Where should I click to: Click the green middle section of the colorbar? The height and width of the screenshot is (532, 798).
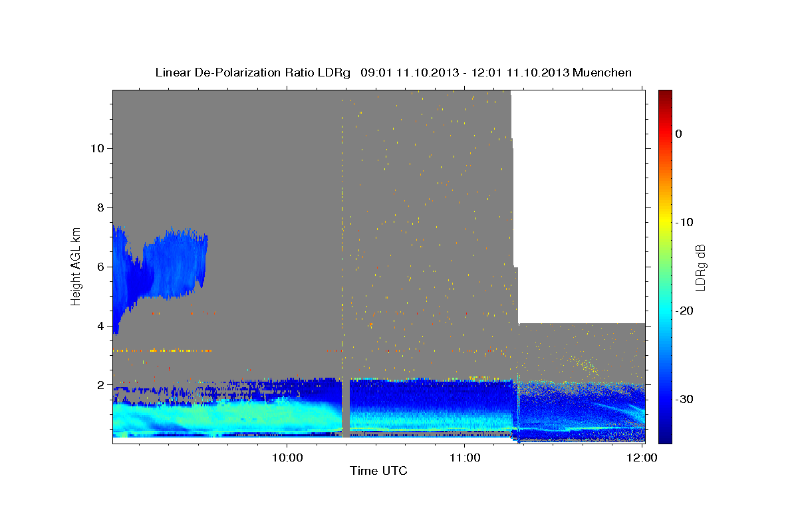click(665, 266)
